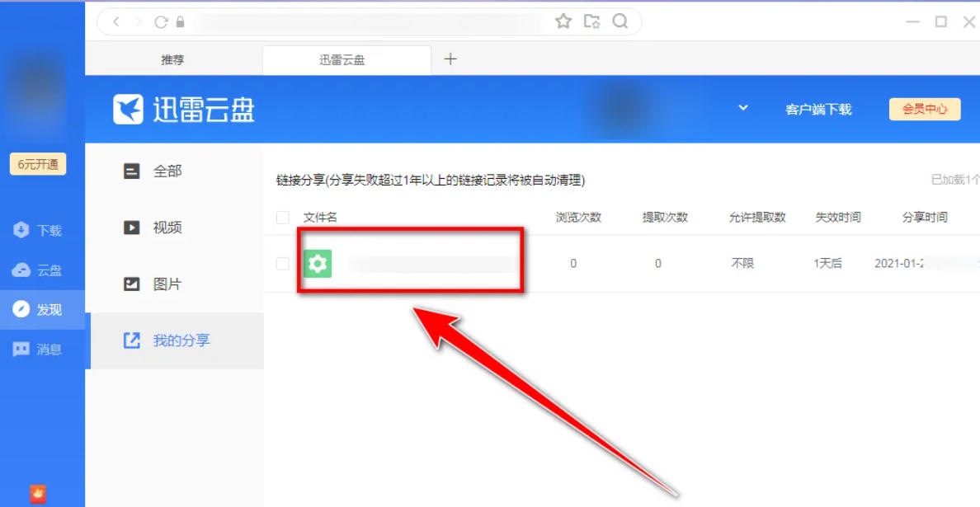Open a new browser tab with the plus

click(x=450, y=59)
